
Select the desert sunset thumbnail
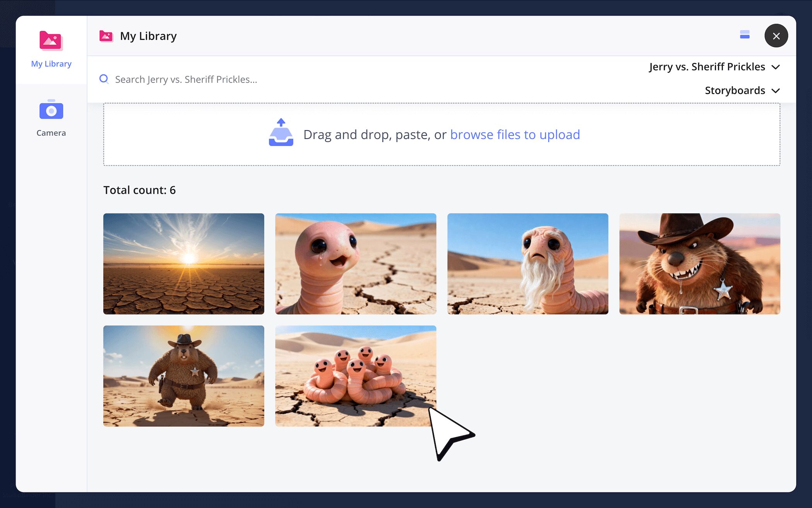pyautogui.click(x=184, y=264)
